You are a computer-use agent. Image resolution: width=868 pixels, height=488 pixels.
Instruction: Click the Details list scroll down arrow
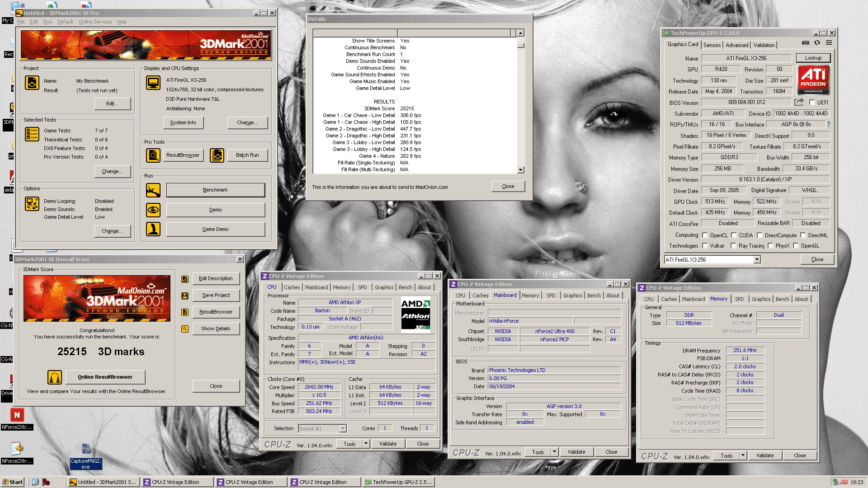pos(521,170)
